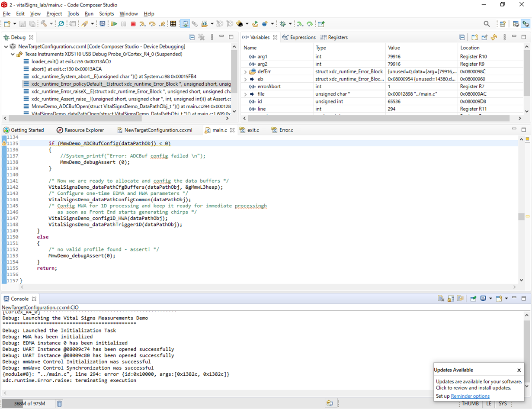This screenshot has width=532, height=409.
Task: Click Remove All Terminated Launches in Debug view
Action: coord(202,37)
